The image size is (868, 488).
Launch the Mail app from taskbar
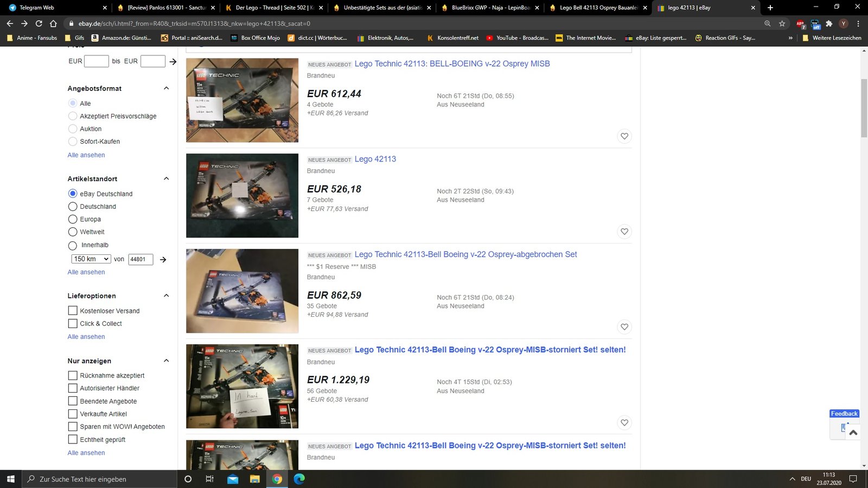click(233, 479)
